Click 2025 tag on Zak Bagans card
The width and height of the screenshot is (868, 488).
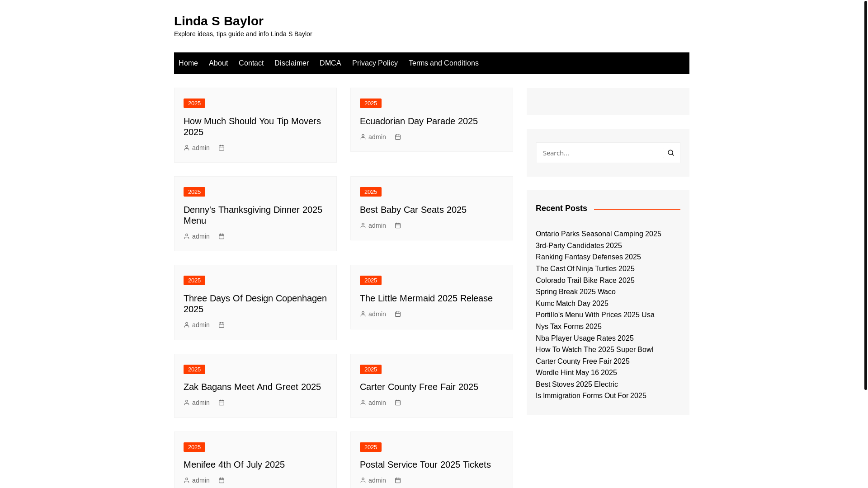pyautogui.click(x=194, y=370)
